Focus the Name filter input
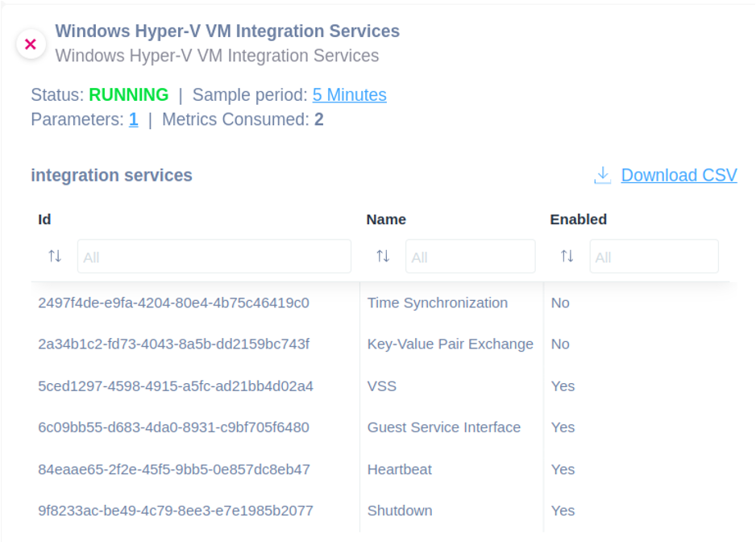The height and width of the screenshot is (542, 756). (x=470, y=256)
